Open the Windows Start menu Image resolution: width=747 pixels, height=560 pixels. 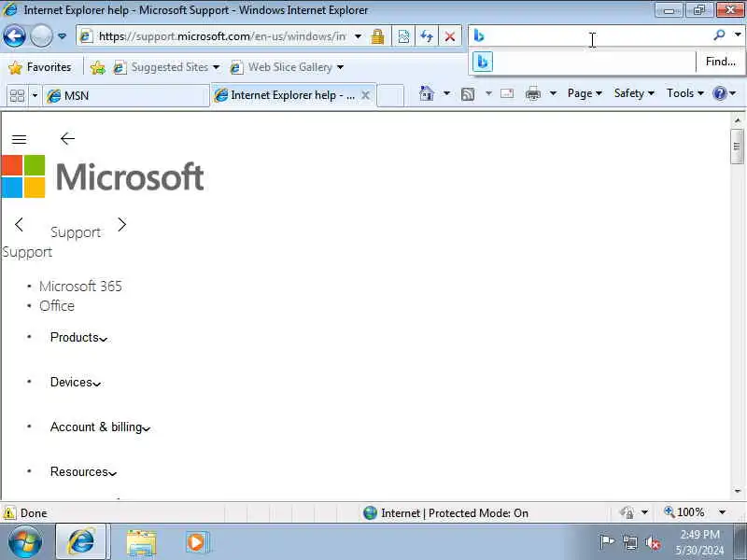coord(25,541)
